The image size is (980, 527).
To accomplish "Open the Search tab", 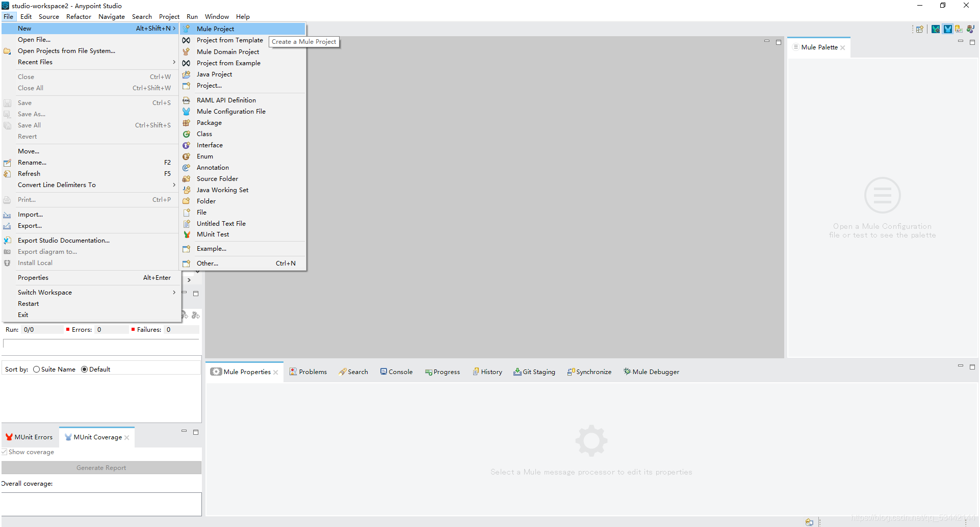I will pyautogui.click(x=353, y=372).
